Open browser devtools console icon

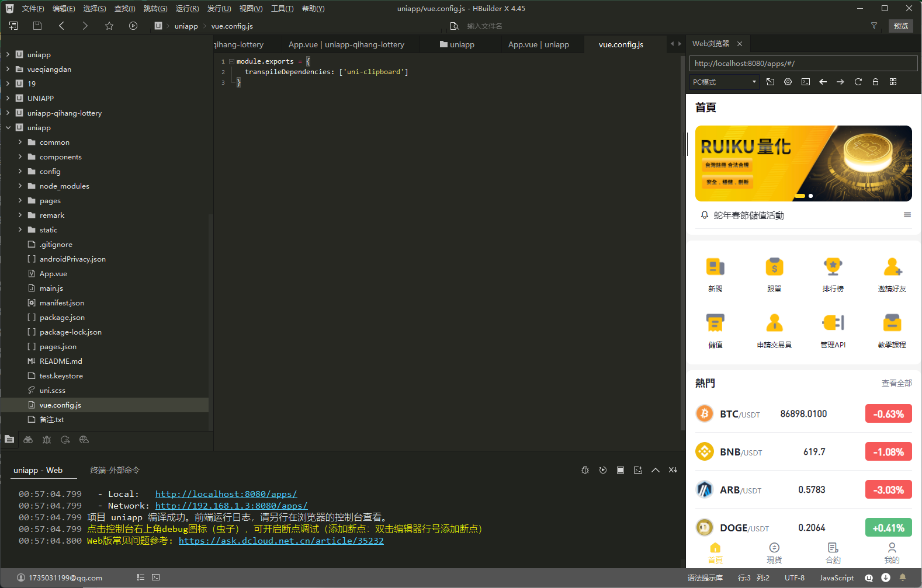click(806, 82)
